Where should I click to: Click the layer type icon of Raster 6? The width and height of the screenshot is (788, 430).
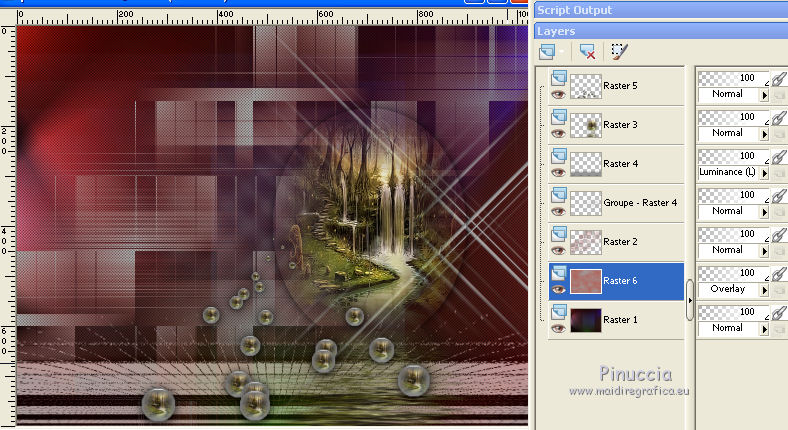coord(559,273)
